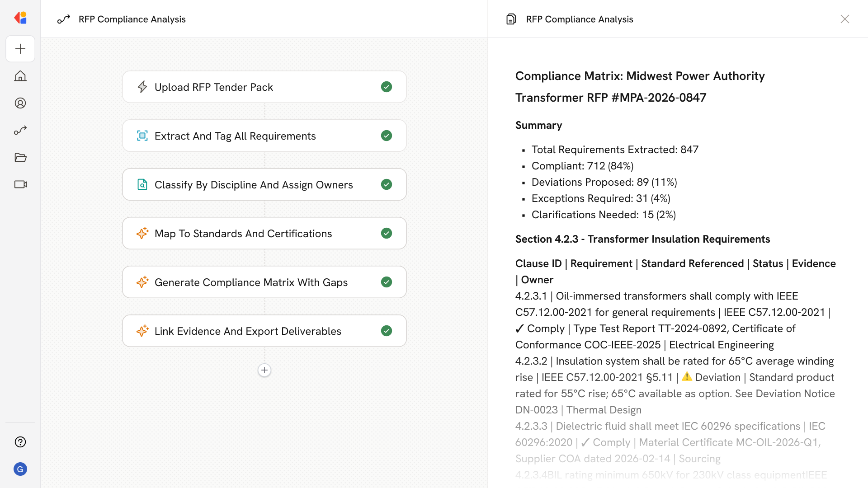
Task: Add a new step below the workflow
Action: click(x=264, y=370)
